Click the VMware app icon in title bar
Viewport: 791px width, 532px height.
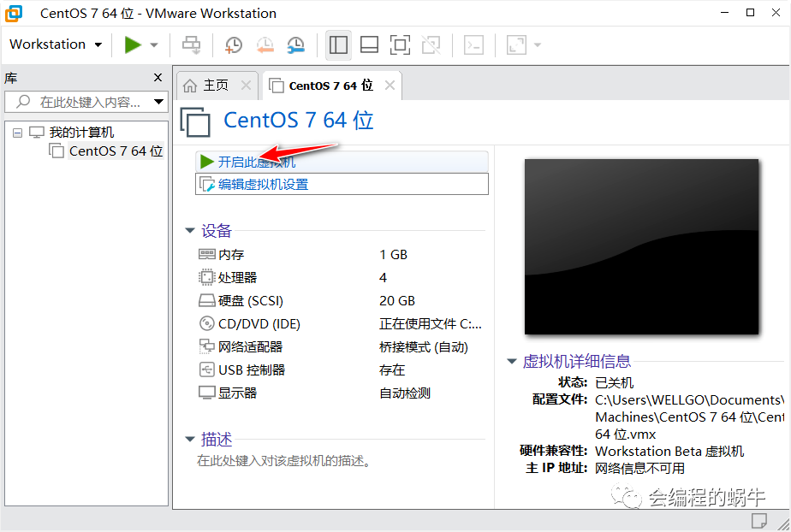click(x=14, y=13)
